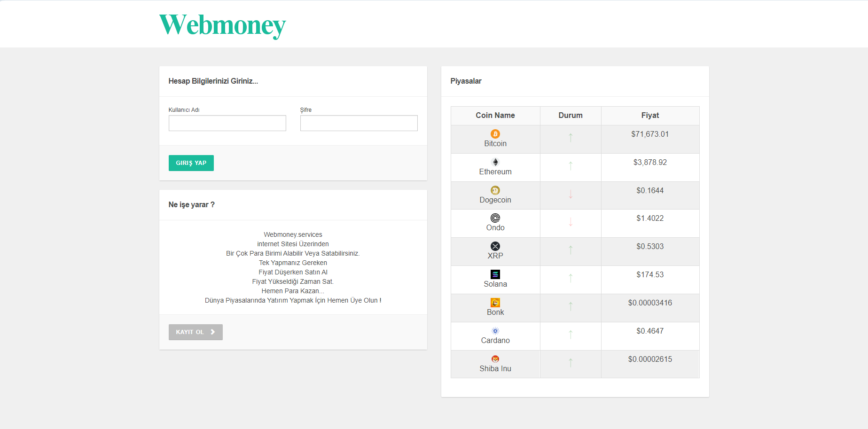Click the Durum column header

[571, 116]
